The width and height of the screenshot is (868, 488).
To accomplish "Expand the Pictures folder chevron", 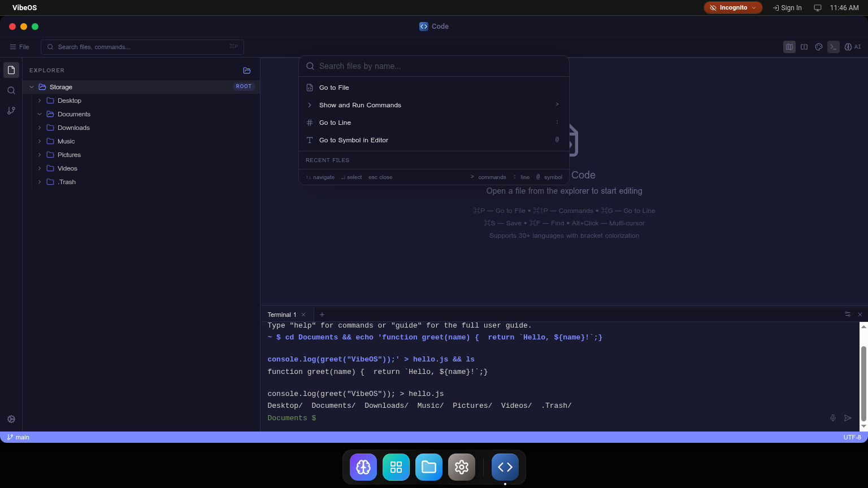I will (40, 155).
